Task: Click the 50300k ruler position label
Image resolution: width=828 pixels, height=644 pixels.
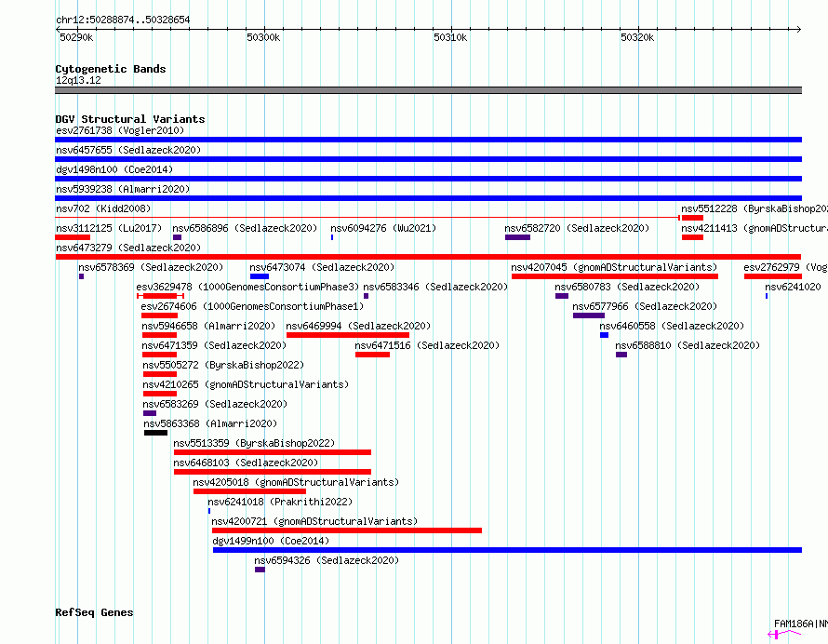Action: pyautogui.click(x=263, y=38)
